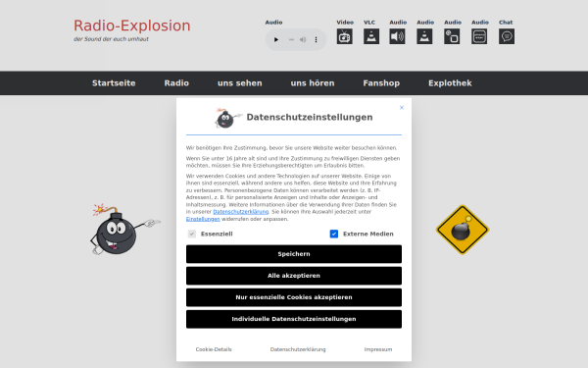The width and height of the screenshot is (588, 368).
Task: Open the Cookie-Details footer link
Action: [x=214, y=349]
